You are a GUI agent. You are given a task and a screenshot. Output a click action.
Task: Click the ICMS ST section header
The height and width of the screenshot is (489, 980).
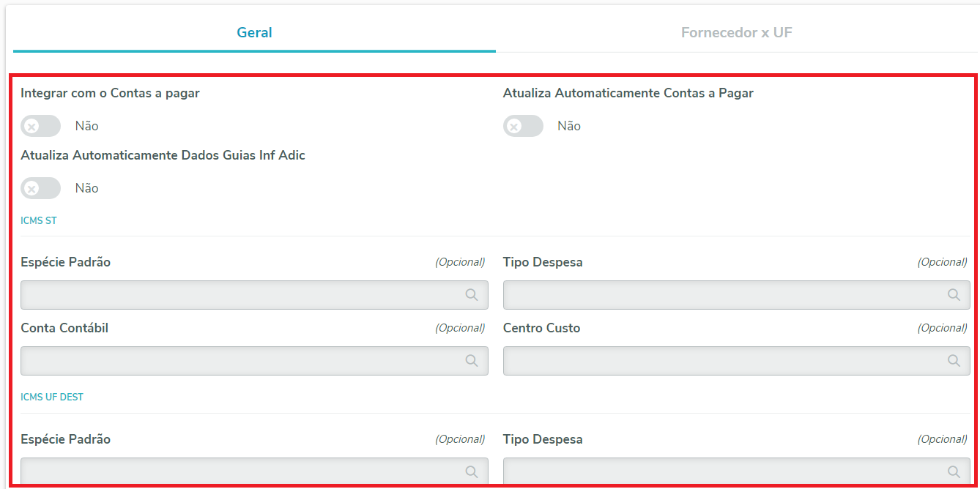39,220
